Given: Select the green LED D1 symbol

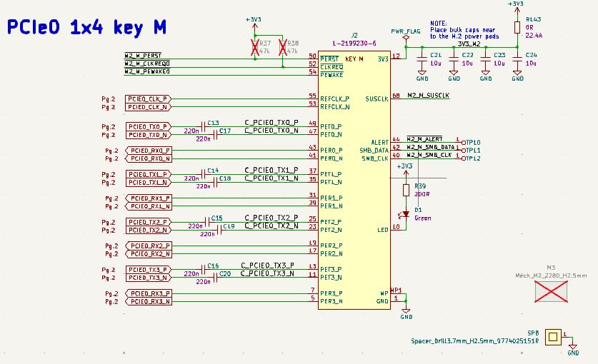Looking at the screenshot, I should (x=405, y=215).
